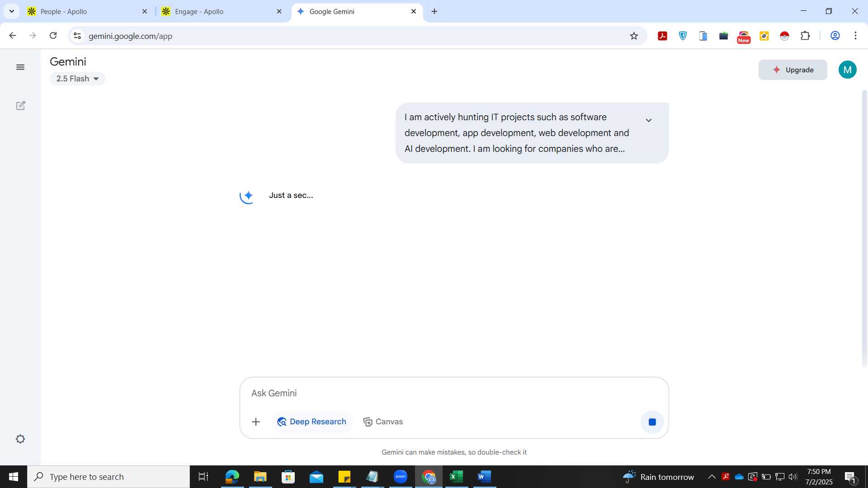
Task: Toggle Deep Research mode
Action: (x=312, y=422)
